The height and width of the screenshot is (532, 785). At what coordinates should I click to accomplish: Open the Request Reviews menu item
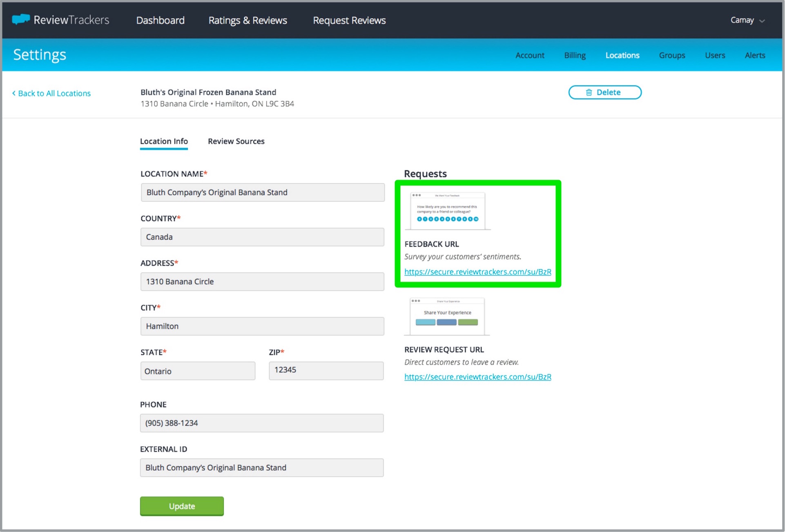(x=349, y=20)
